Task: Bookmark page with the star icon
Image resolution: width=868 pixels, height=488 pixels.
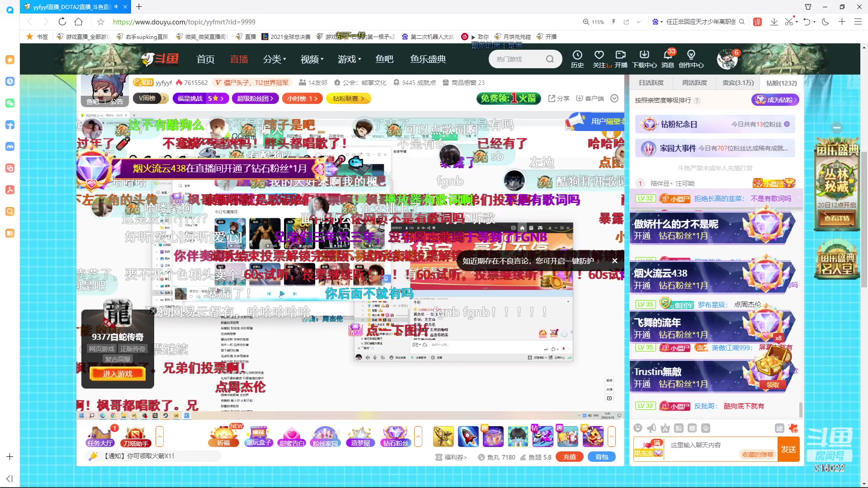Action: pos(101,22)
